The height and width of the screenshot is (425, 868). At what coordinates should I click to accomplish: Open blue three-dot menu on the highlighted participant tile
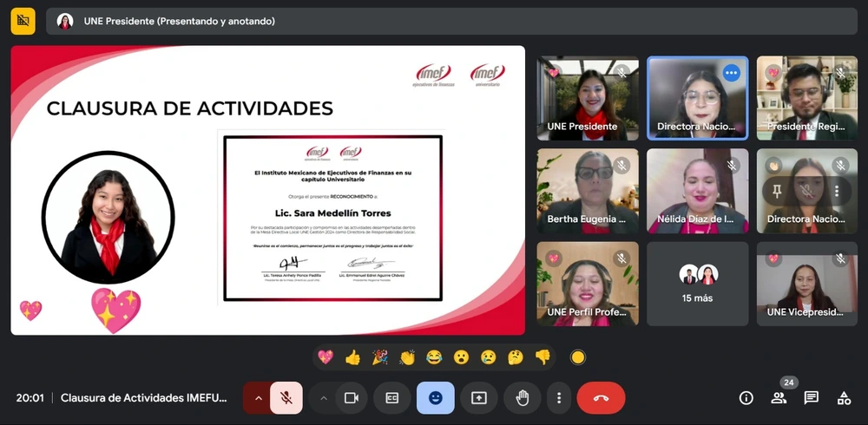point(731,73)
